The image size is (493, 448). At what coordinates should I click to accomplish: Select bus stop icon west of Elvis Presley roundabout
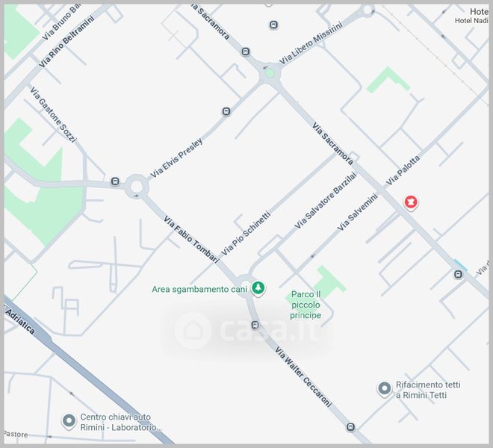[115, 181]
